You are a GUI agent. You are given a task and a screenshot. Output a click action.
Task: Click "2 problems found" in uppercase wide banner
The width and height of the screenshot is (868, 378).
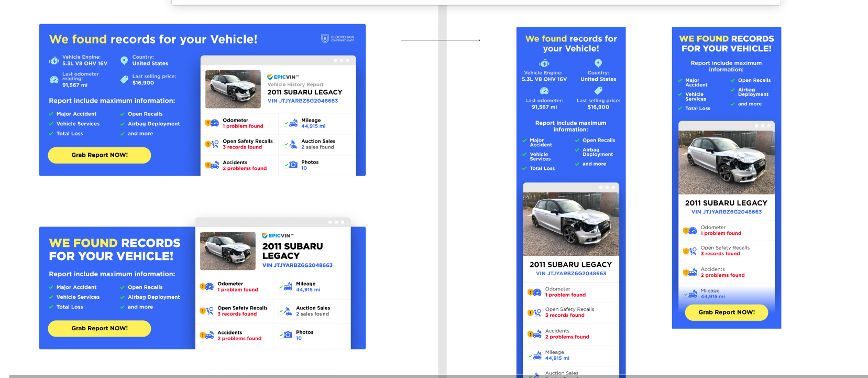tap(239, 339)
